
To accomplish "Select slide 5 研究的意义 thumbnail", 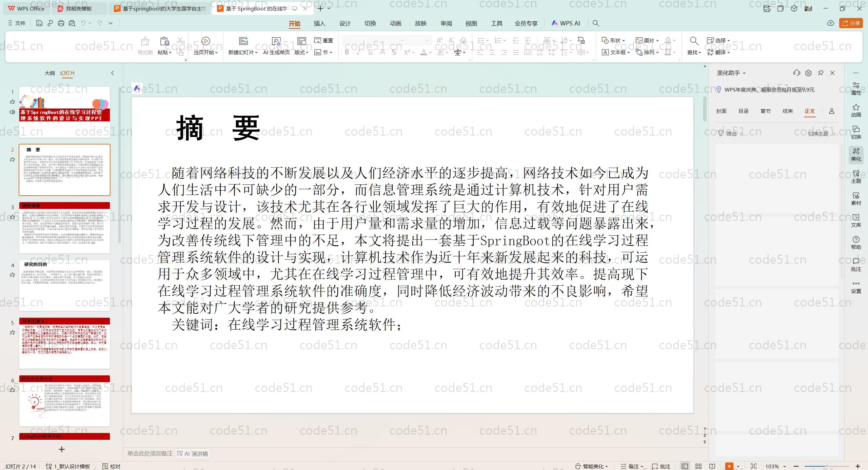I will [64, 343].
